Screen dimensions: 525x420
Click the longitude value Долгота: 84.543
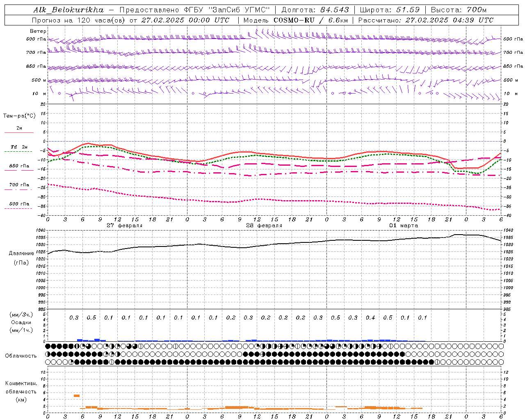[315, 9]
